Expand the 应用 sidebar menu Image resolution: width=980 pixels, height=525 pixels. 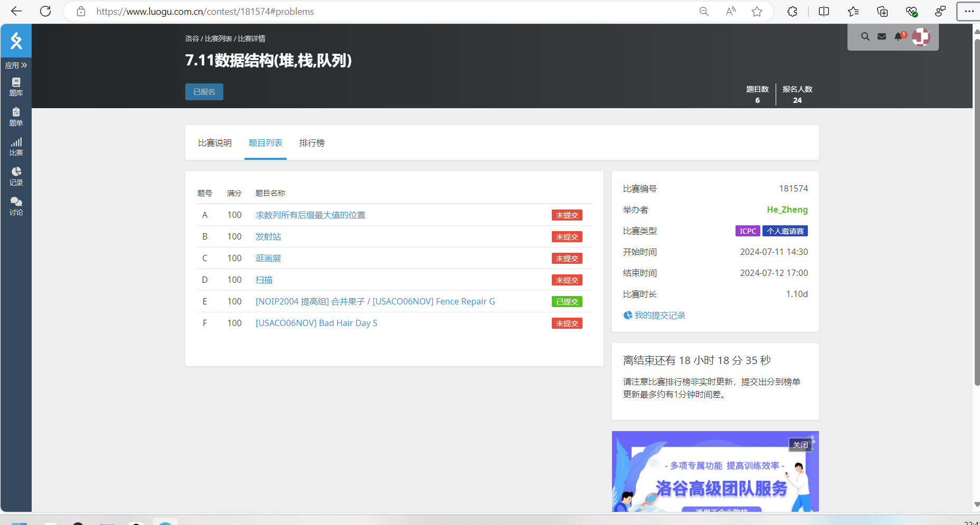tap(16, 65)
